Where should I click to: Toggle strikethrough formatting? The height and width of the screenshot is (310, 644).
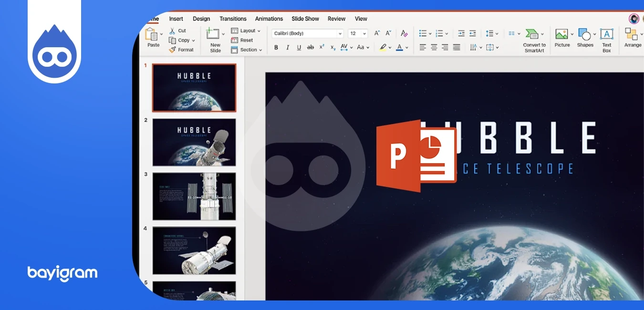tap(311, 47)
